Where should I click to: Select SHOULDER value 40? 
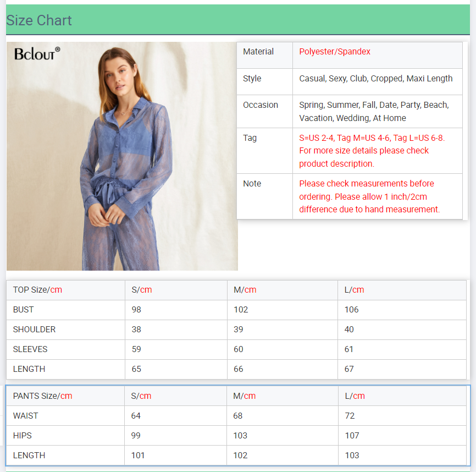pos(349,330)
